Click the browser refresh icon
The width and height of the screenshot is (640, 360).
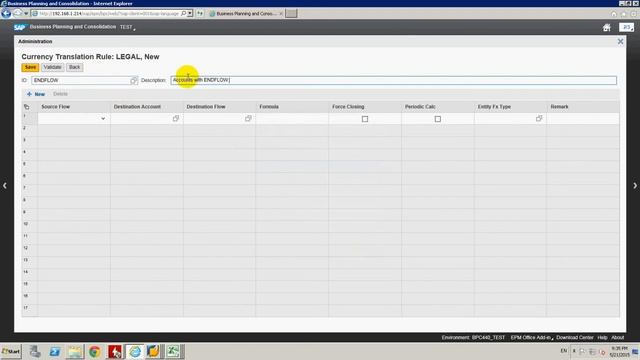click(200, 13)
